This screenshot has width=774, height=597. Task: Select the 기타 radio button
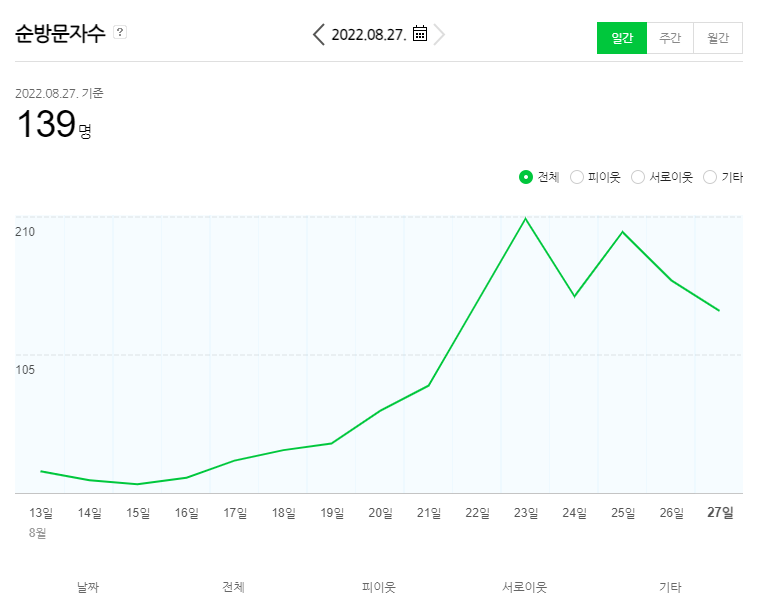710,177
